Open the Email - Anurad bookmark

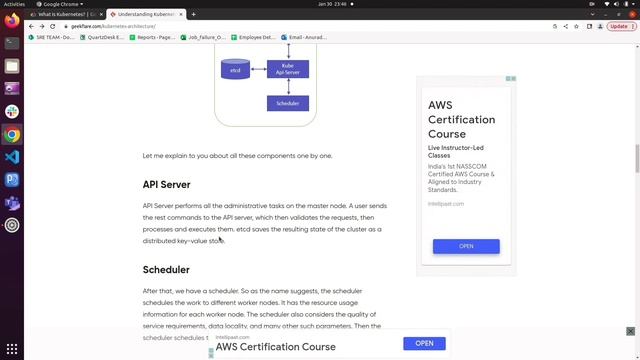304,37
